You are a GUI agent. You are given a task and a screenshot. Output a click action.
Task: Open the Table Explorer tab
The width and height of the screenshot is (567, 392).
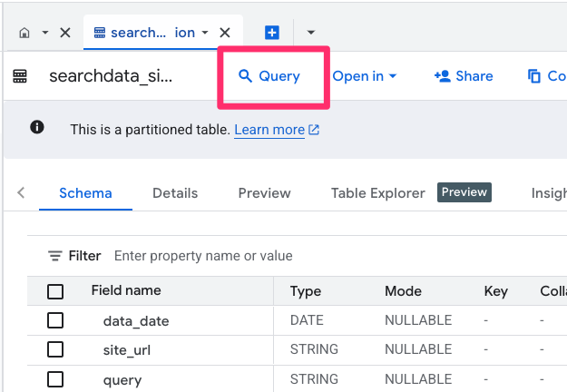tap(377, 193)
